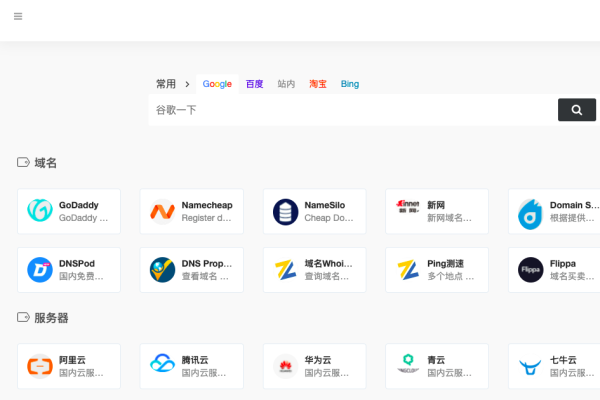Click the Flippa black circle logo
This screenshot has width=600, height=400.
(530, 270)
